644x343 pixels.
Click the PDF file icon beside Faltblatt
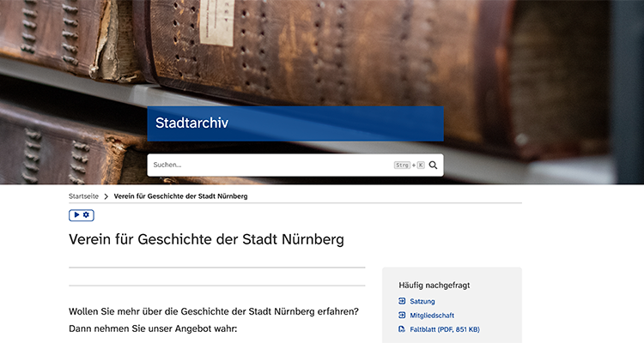pos(402,329)
